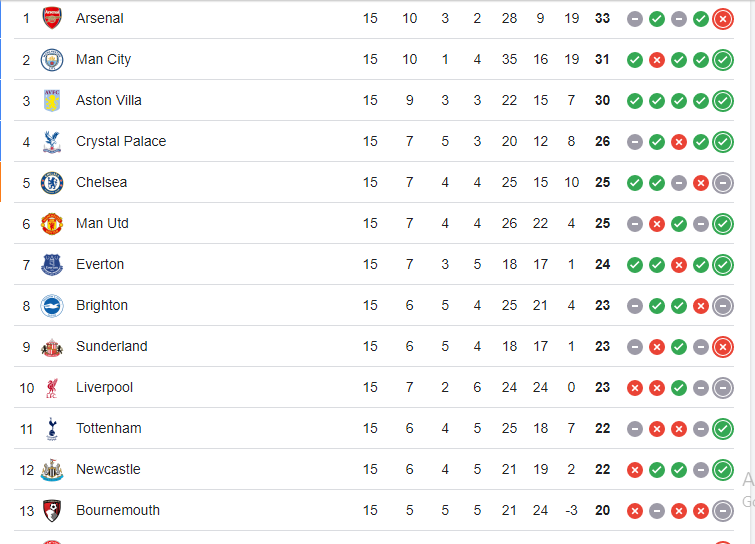The width and height of the screenshot is (755, 544).
Task: Click Man City's latest win result icon
Action: coord(723,59)
